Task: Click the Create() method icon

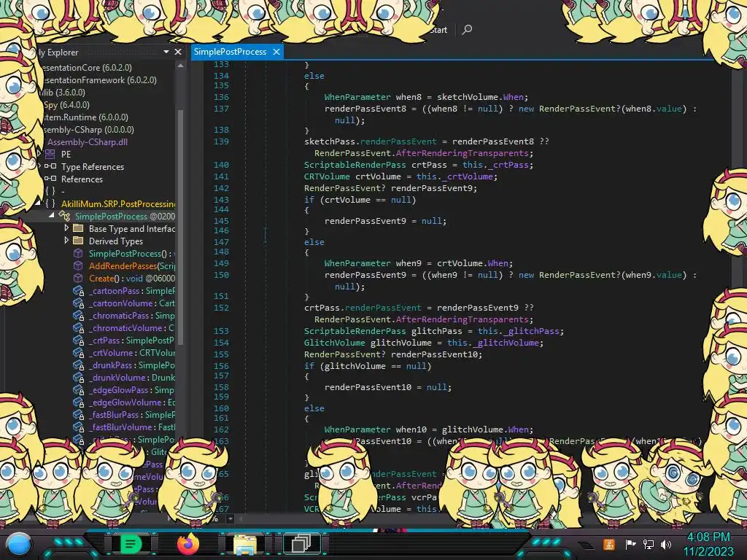Action: tap(78, 278)
